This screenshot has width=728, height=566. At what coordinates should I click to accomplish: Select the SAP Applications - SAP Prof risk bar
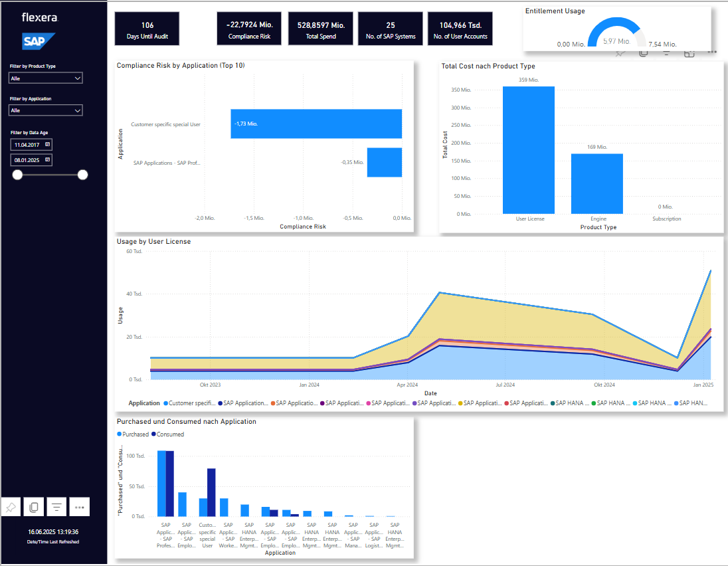[385, 163]
